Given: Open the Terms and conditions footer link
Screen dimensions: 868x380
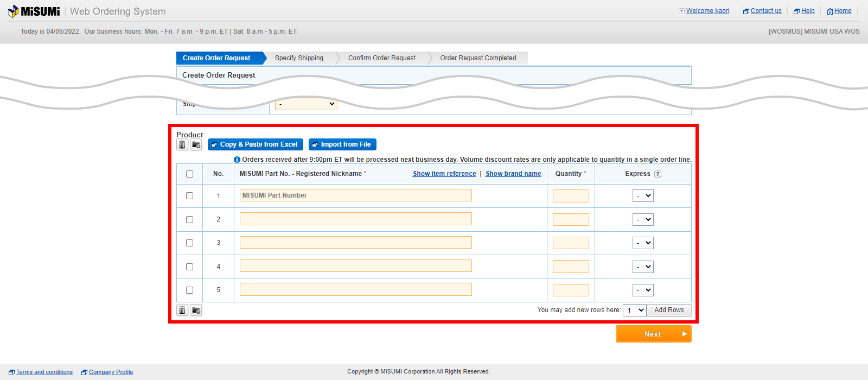Looking at the screenshot, I should [44, 372].
